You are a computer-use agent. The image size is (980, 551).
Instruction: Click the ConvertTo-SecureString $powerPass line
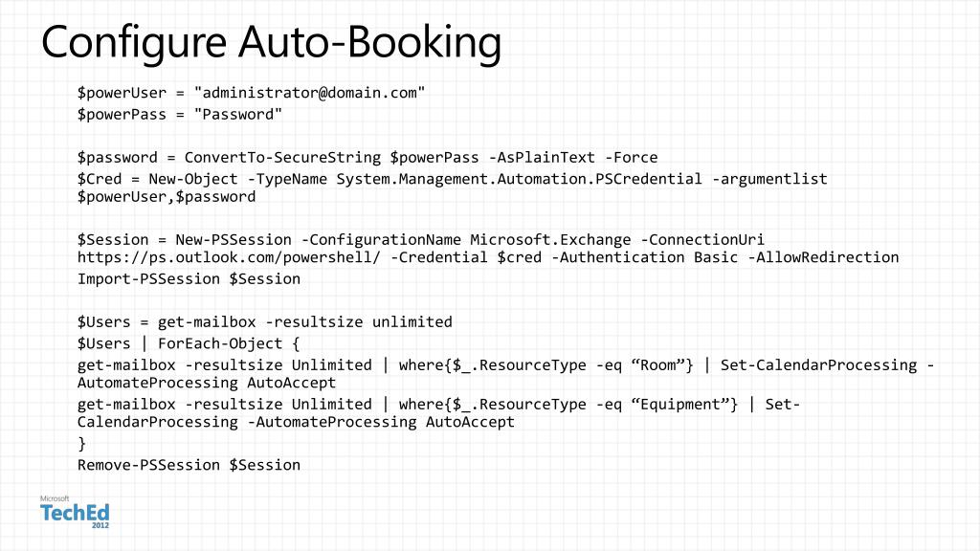(x=367, y=158)
